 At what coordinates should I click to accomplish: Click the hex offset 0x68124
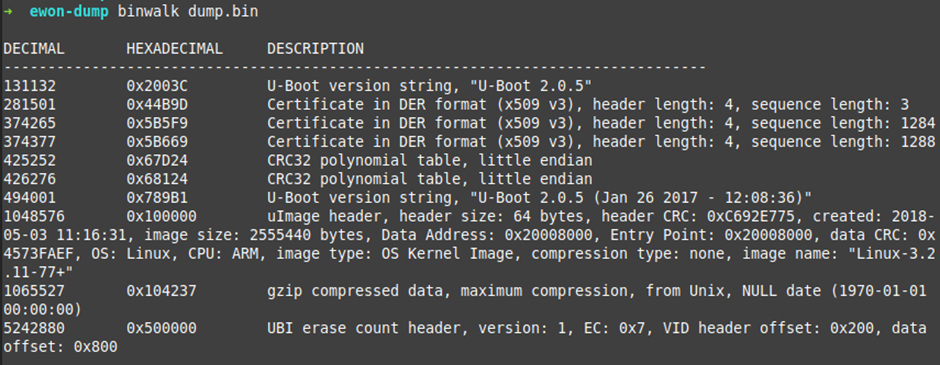[157, 179]
